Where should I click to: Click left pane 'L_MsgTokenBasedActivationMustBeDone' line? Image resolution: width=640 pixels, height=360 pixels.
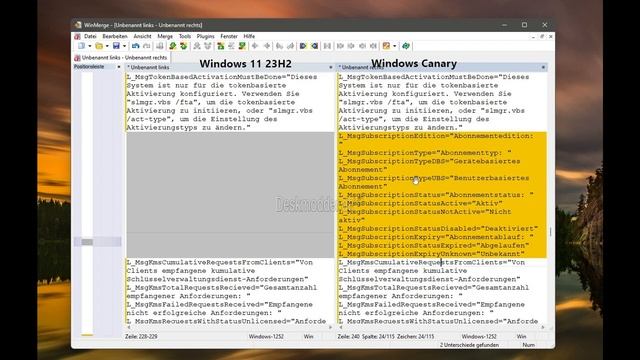coord(222,77)
